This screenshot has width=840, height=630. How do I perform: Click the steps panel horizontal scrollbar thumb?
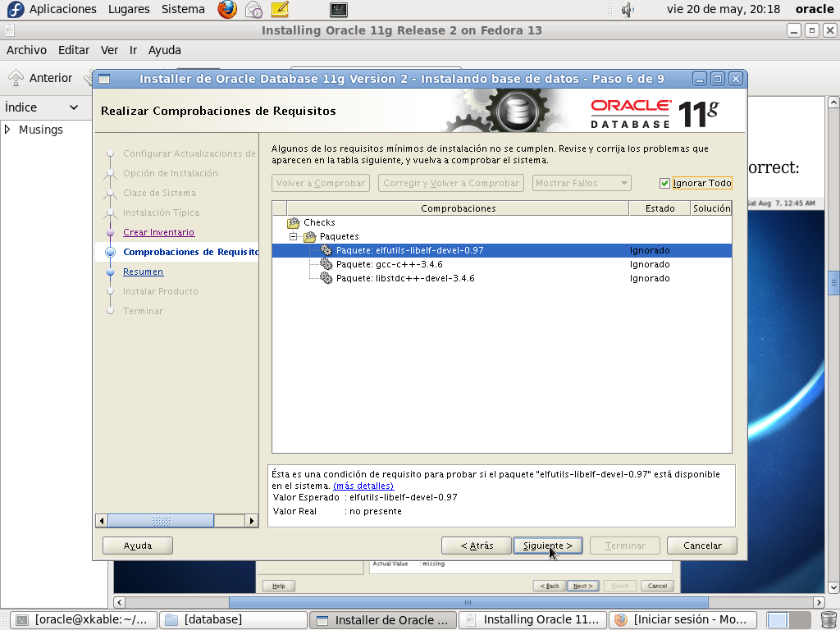161,520
